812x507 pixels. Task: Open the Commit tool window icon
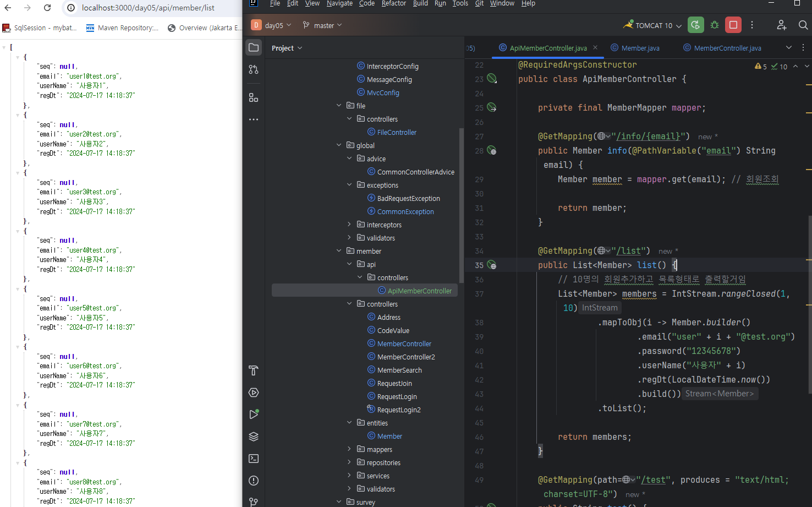click(x=254, y=69)
